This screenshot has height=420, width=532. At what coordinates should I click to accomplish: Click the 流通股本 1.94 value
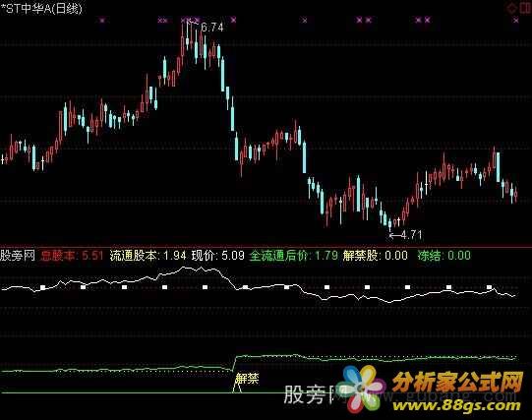pos(148,256)
